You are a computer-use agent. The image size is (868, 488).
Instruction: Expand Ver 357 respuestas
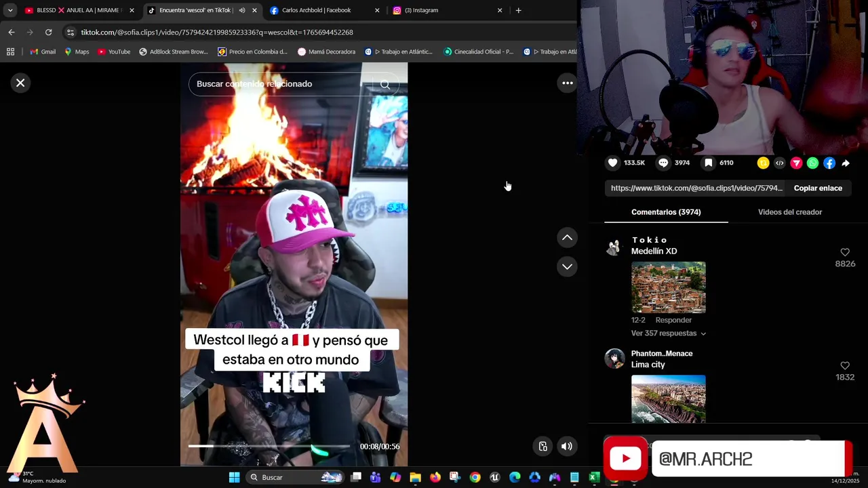[x=668, y=333]
